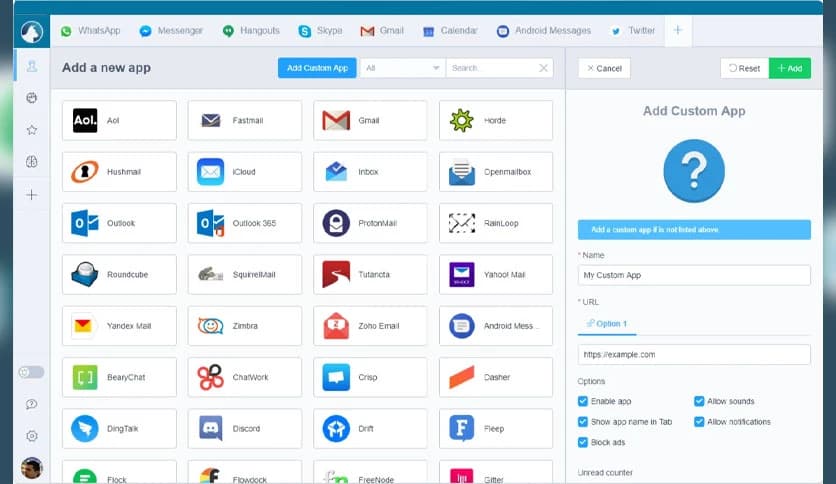Pick the Yandex Mail tile

119,326
